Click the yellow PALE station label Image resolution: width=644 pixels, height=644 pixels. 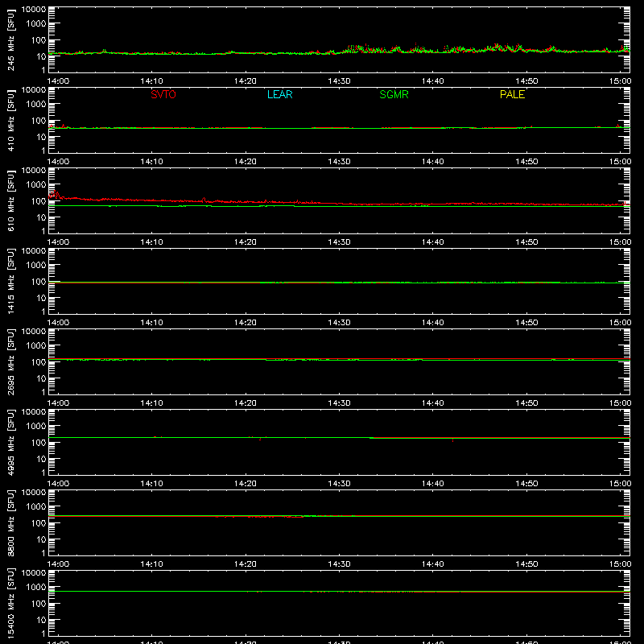point(512,94)
